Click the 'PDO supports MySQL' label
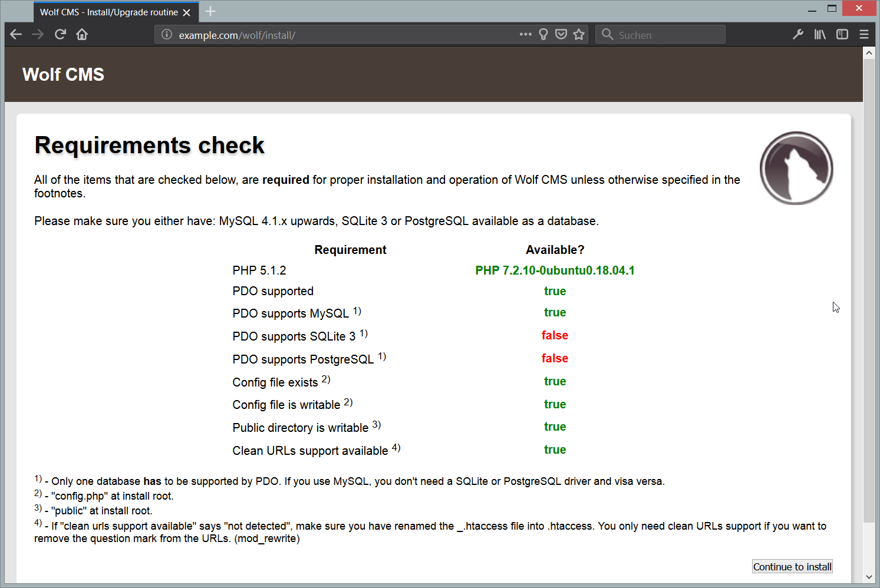 pos(296,313)
